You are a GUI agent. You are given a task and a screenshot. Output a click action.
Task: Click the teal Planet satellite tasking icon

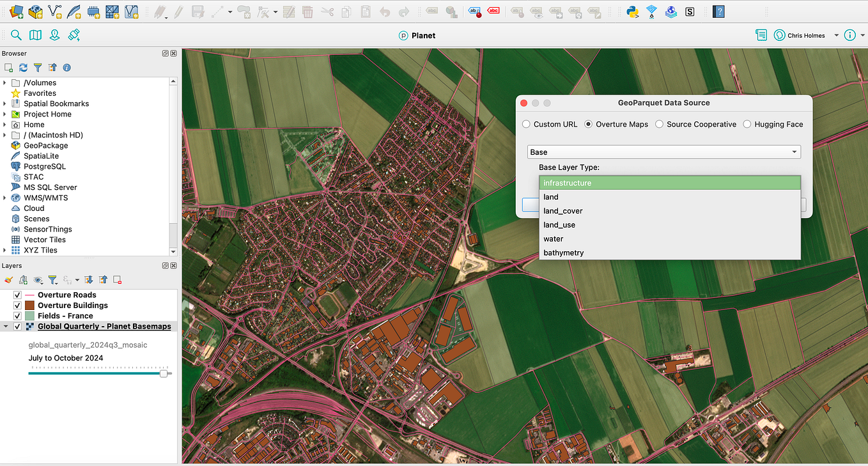coord(74,35)
